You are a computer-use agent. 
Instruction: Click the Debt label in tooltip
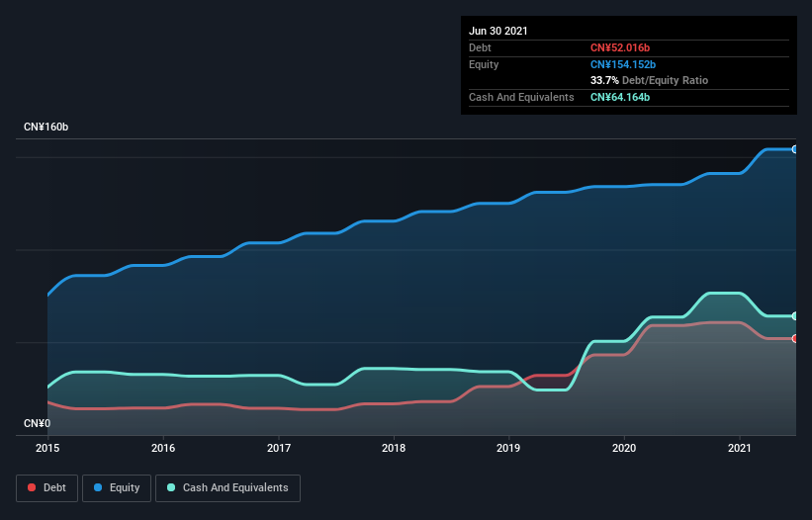(x=480, y=47)
